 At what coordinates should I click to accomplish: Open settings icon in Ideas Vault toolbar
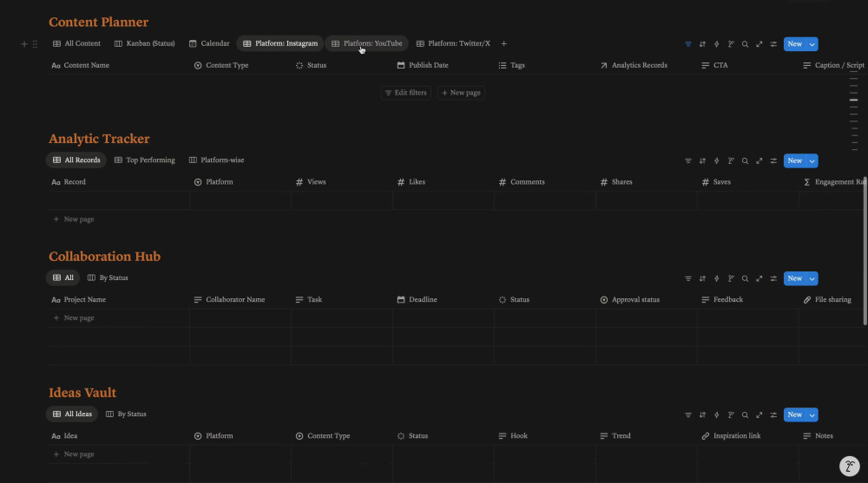[x=773, y=414]
